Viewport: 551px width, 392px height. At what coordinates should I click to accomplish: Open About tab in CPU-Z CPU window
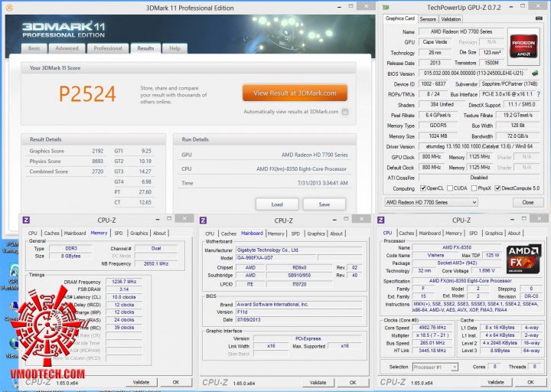(x=514, y=233)
